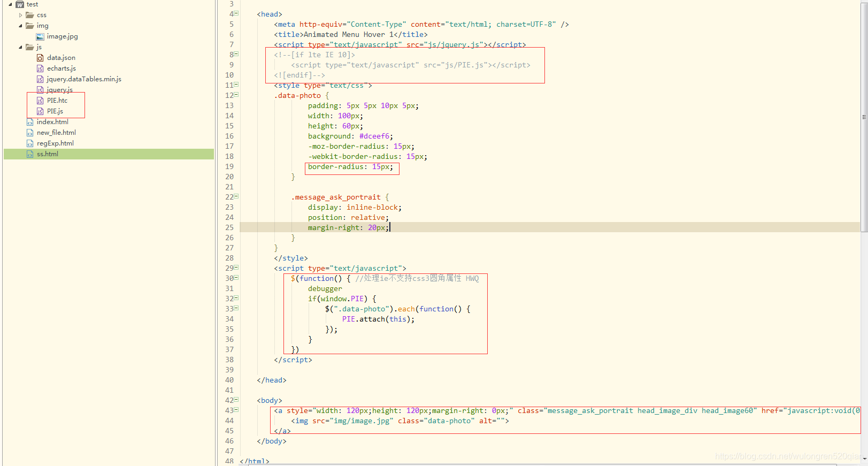Click the meta charset=UTF-8 line
The image size is (868, 466).
[x=421, y=24]
